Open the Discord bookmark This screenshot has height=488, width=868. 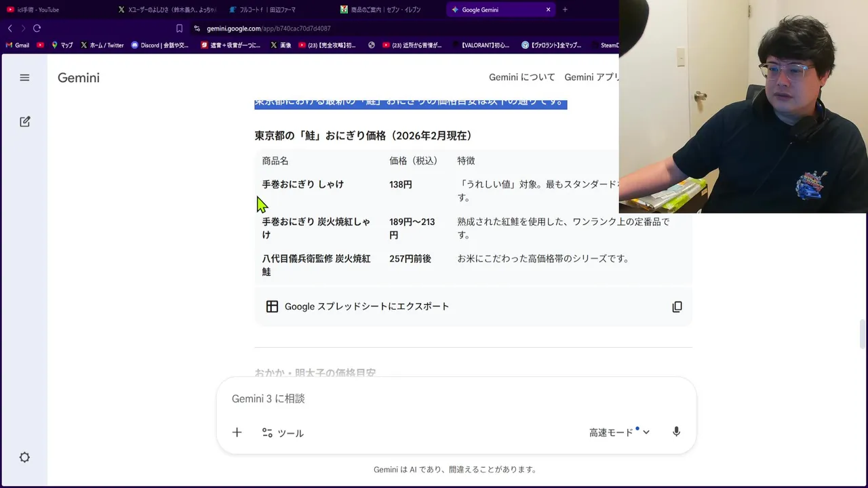pos(160,45)
